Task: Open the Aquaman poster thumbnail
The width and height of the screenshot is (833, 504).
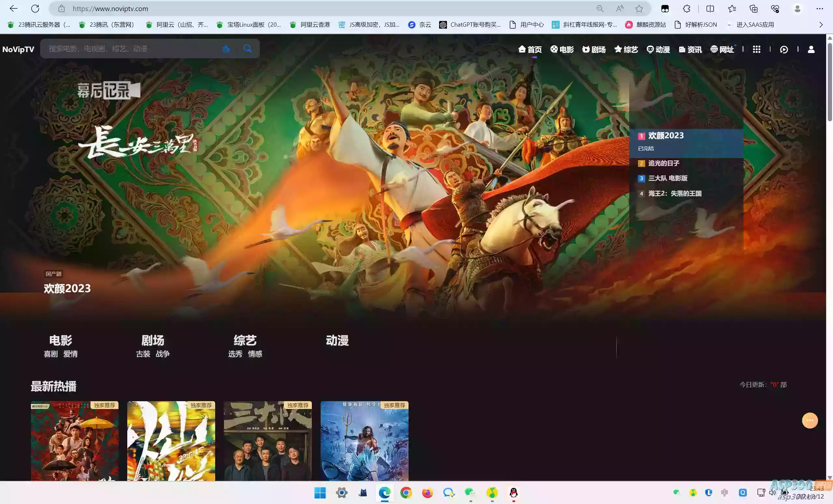Action: pos(365,441)
